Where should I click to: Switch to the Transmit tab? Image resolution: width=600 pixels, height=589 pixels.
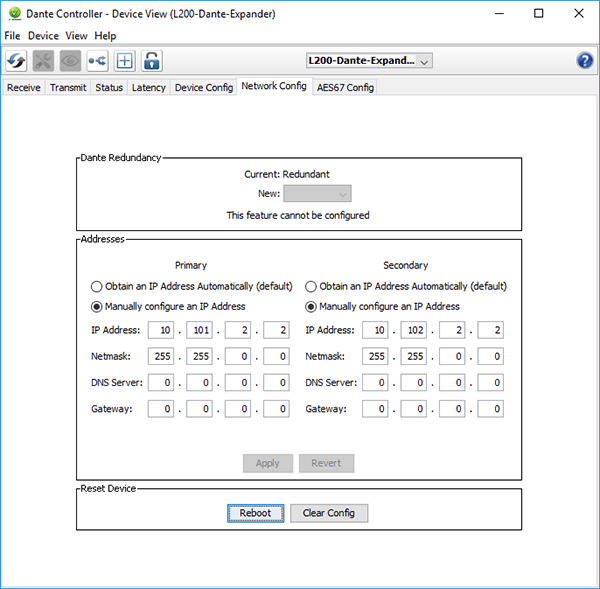coord(68,88)
